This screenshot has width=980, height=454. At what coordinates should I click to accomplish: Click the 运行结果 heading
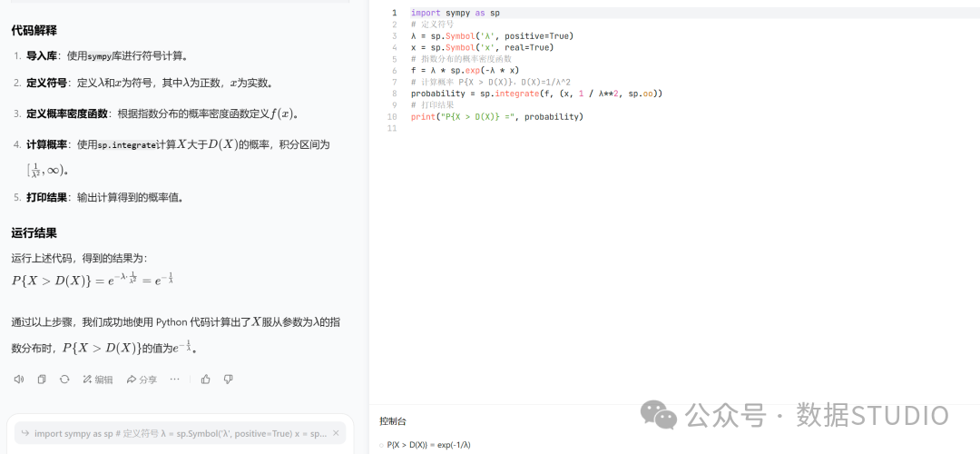pyautogui.click(x=34, y=233)
